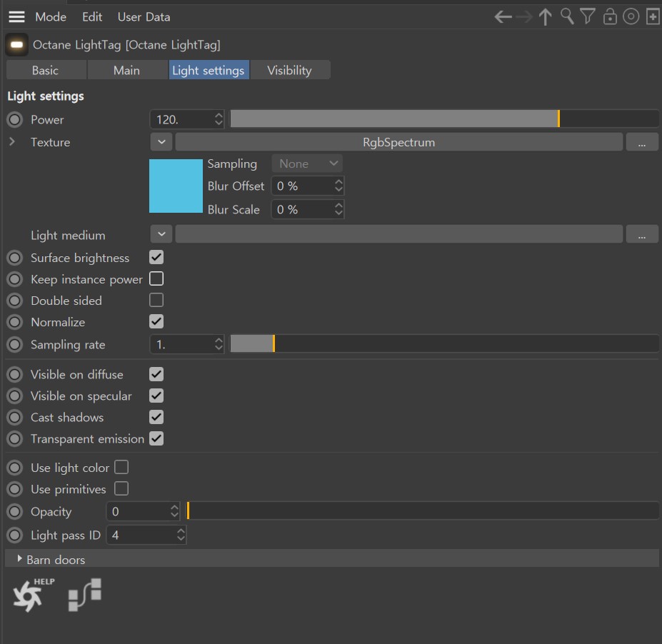Click the filter funnel icon

click(587, 16)
